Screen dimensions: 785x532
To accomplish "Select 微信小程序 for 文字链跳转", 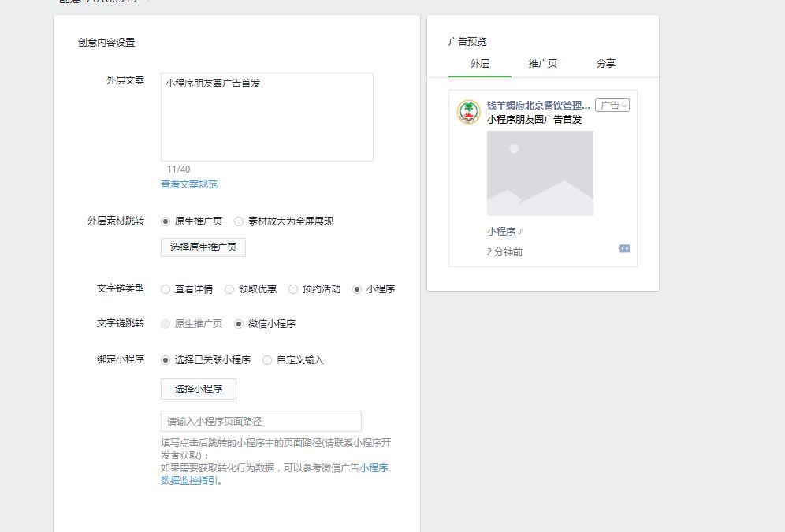I will pyautogui.click(x=239, y=324).
